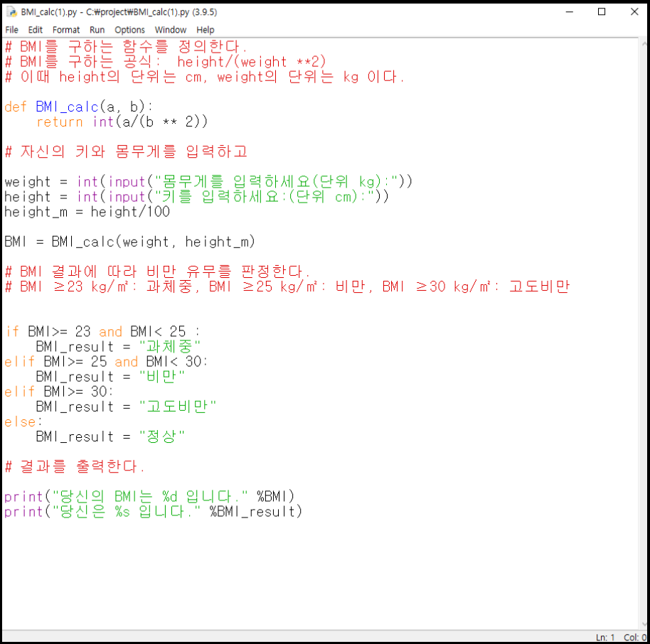Image resolution: width=650 pixels, height=644 pixels.
Task: Click the 'return int(a/(b ** 2))' line
Action: (122, 122)
